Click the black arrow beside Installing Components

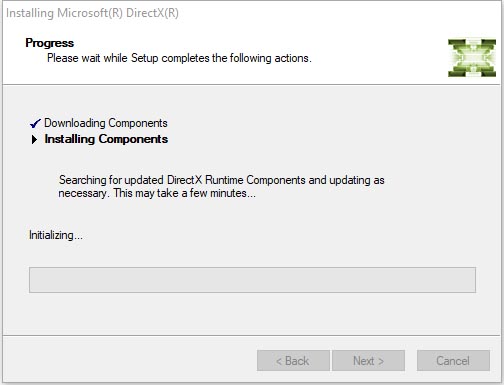point(34,139)
